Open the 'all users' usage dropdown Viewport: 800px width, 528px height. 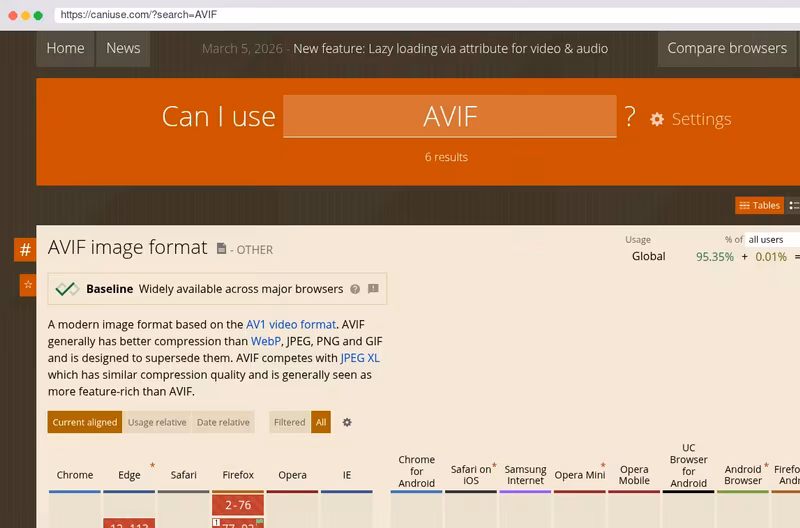coord(772,239)
